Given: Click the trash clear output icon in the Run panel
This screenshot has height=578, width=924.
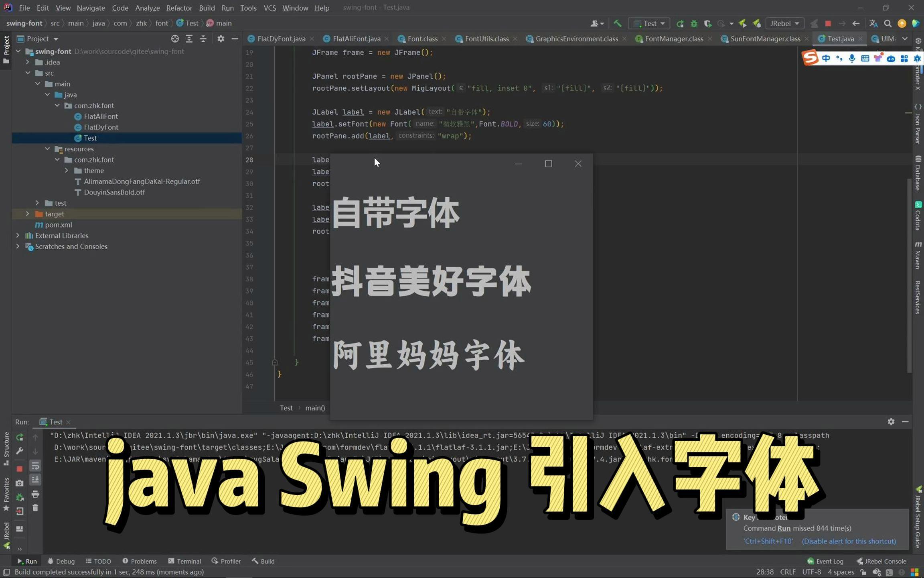Looking at the screenshot, I should click(35, 508).
